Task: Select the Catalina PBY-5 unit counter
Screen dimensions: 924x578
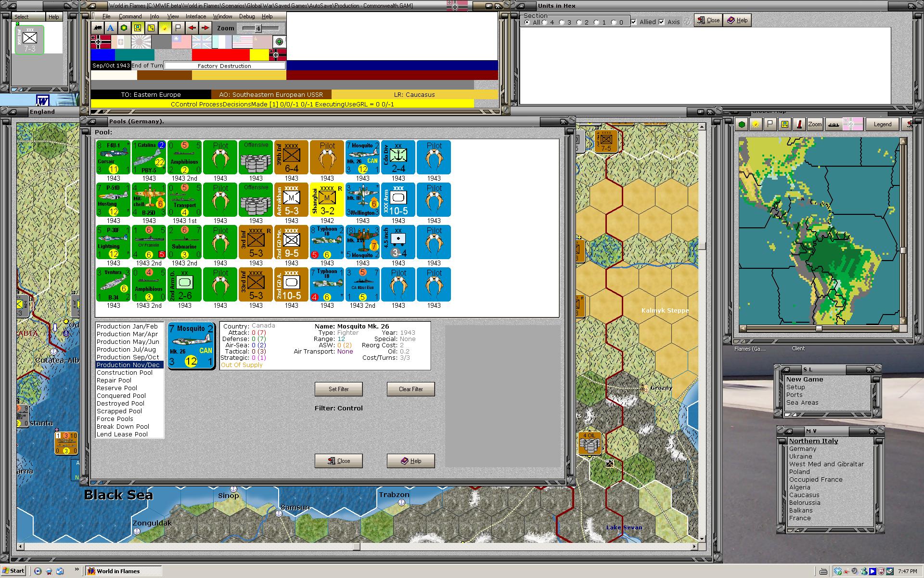Action: 149,158
